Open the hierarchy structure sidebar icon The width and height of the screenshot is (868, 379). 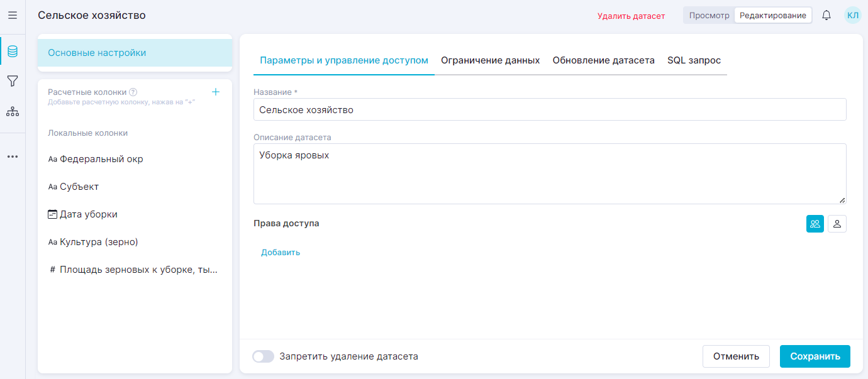pos(12,112)
